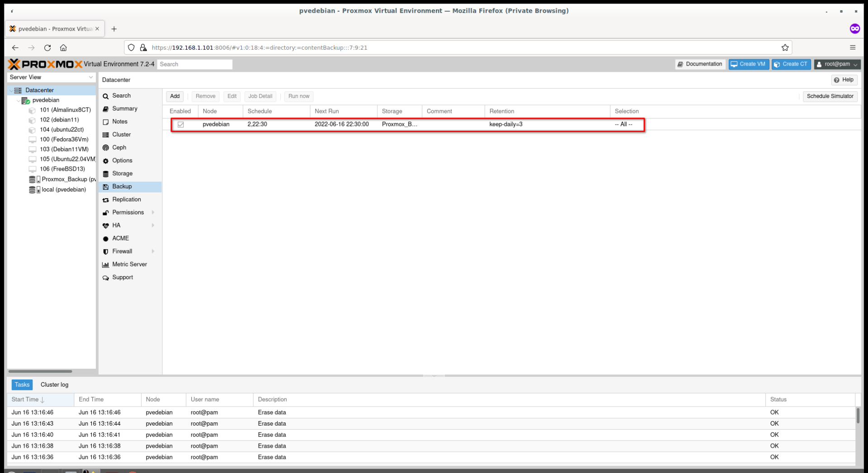This screenshot has width=868, height=473.
Task: Click inside the Search input field
Action: tap(194, 64)
